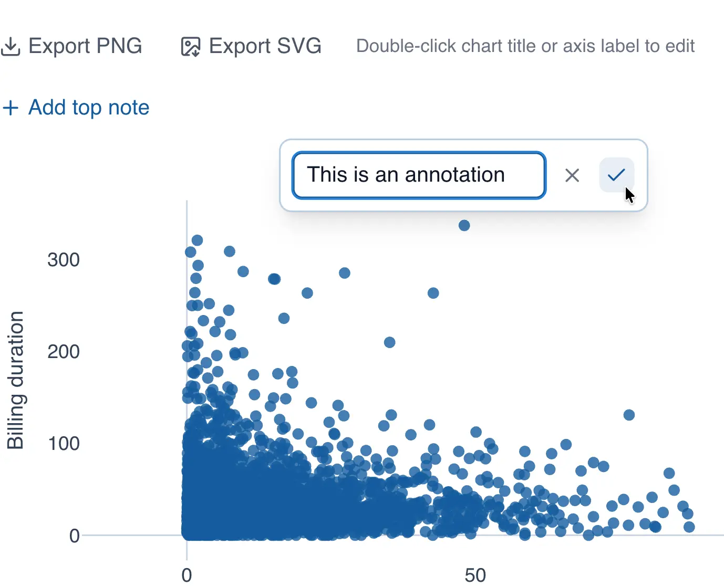The width and height of the screenshot is (724, 588).
Task: Click the Export PNG download icon
Action: (11, 47)
